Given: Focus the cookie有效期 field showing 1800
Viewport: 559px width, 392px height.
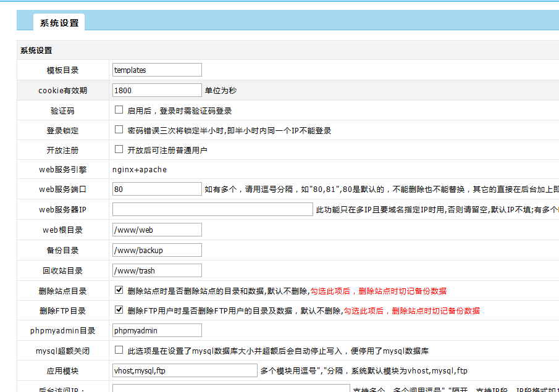Looking at the screenshot, I should click(157, 90).
